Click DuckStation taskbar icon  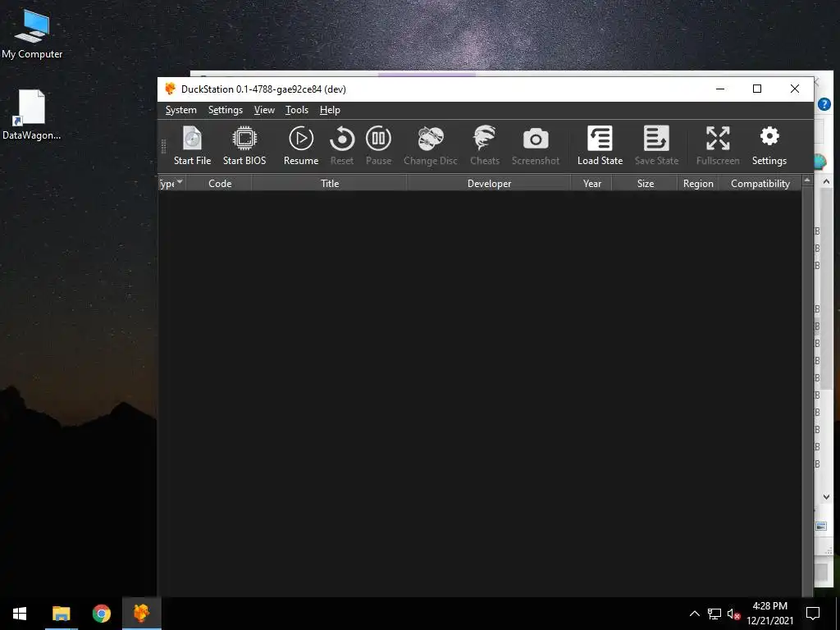(x=141, y=614)
